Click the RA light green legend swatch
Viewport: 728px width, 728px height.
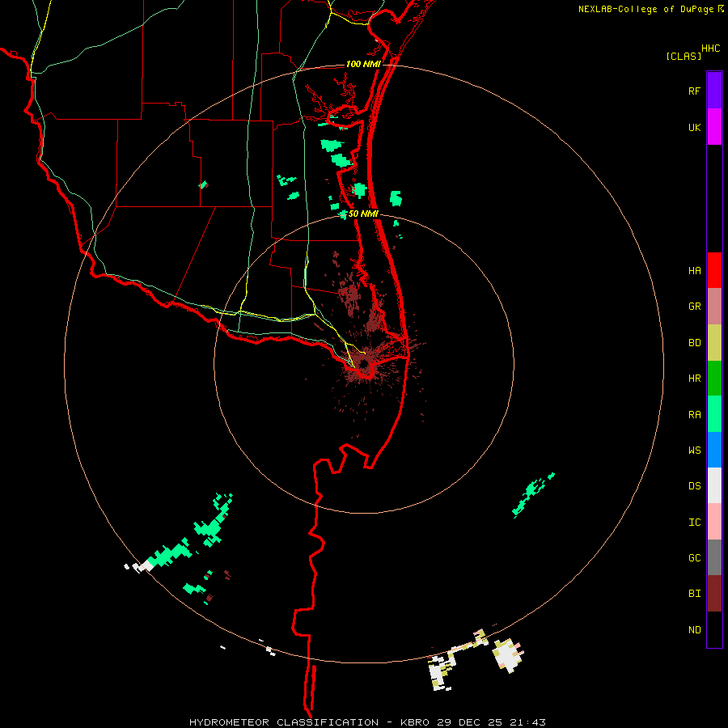coord(714,414)
